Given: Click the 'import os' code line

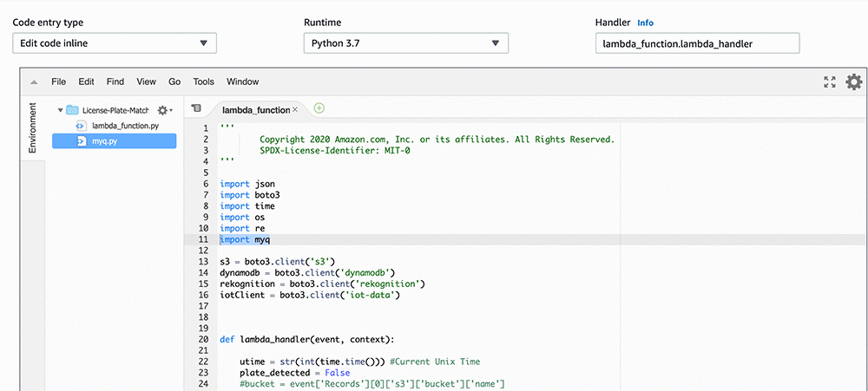Looking at the screenshot, I should pyautogui.click(x=242, y=217).
